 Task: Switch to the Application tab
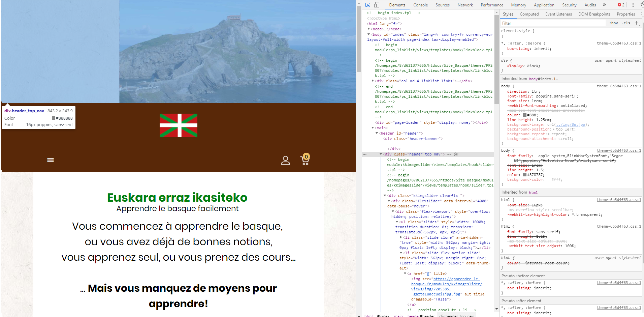coord(544,5)
